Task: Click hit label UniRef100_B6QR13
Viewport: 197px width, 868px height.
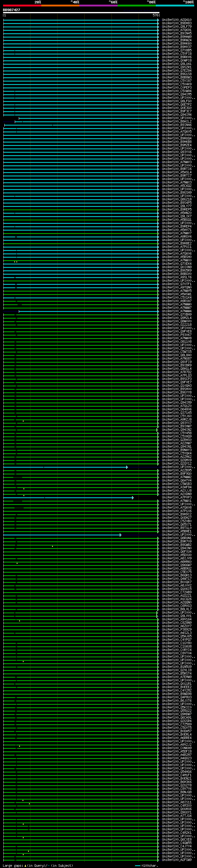Action: tap(176, 575)
